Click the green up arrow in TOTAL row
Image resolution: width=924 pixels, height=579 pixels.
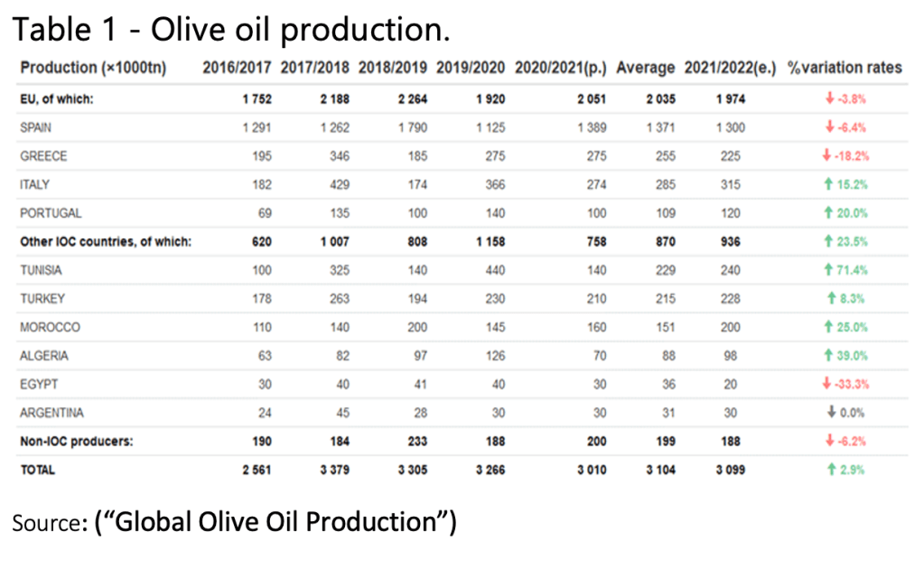(x=829, y=470)
